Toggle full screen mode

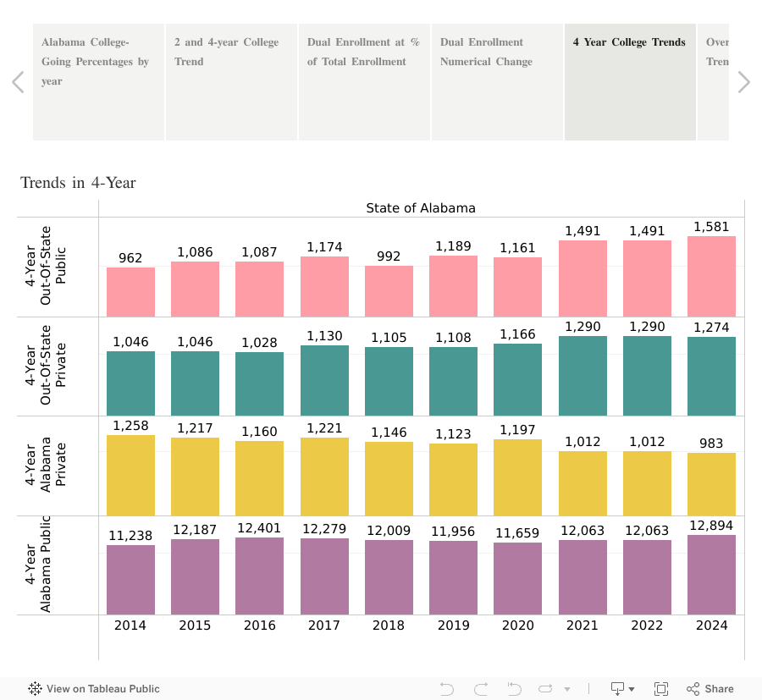coord(661,688)
